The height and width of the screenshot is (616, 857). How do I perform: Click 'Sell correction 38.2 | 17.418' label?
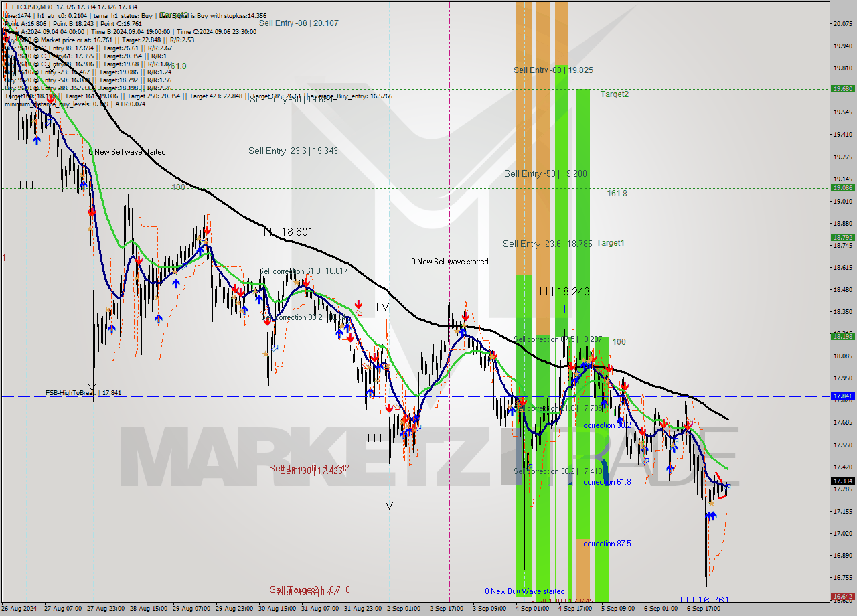pyautogui.click(x=558, y=471)
